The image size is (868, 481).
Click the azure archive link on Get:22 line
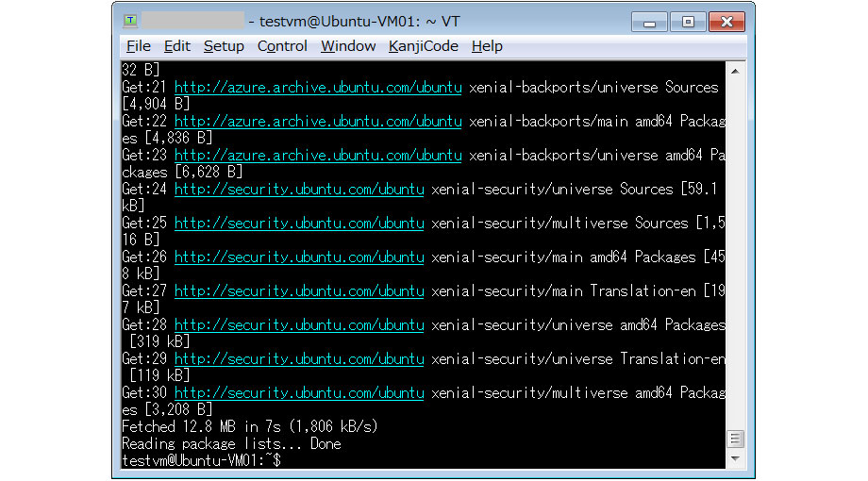click(x=318, y=122)
